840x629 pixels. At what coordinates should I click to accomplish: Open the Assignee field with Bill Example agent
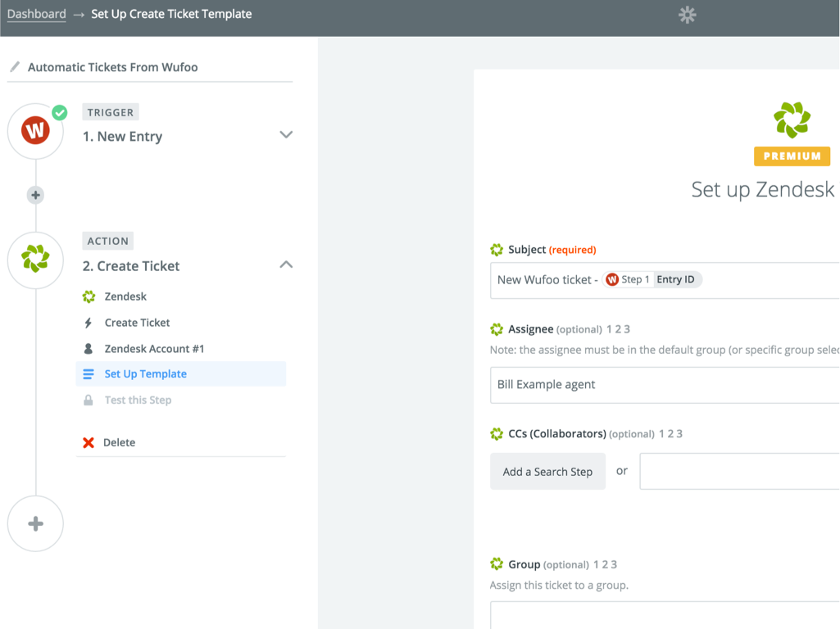(x=664, y=385)
